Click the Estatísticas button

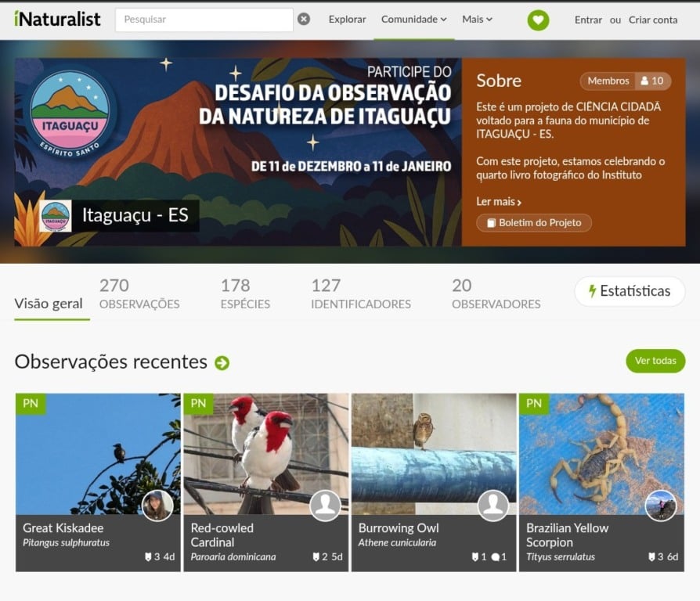[630, 291]
